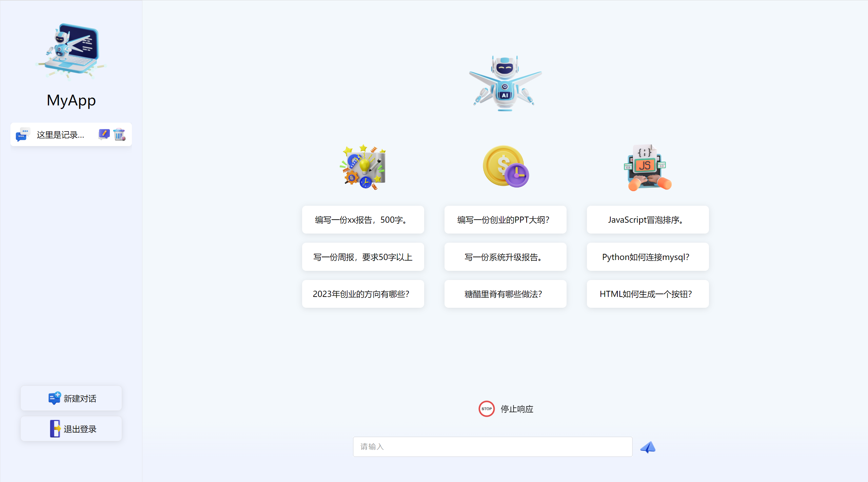The image size is (868, 482).
Task: Click the JS coding icon above the JavaScript suggestions
Action: tap(647, 167)
